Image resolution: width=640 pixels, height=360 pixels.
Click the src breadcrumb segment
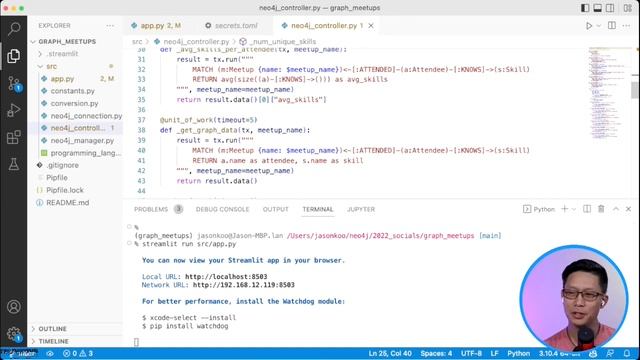tap(137, 42)
